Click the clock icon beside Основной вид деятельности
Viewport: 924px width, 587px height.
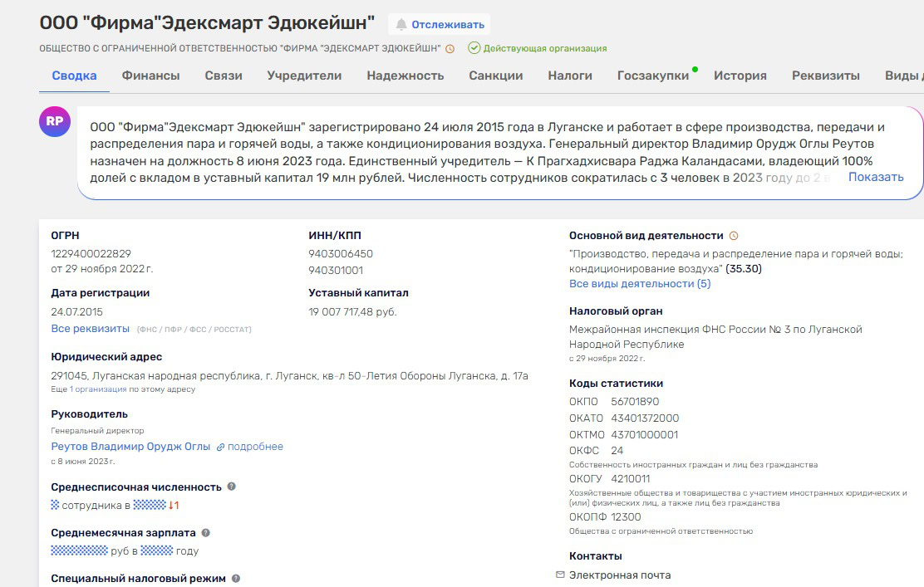click(734, 236)
